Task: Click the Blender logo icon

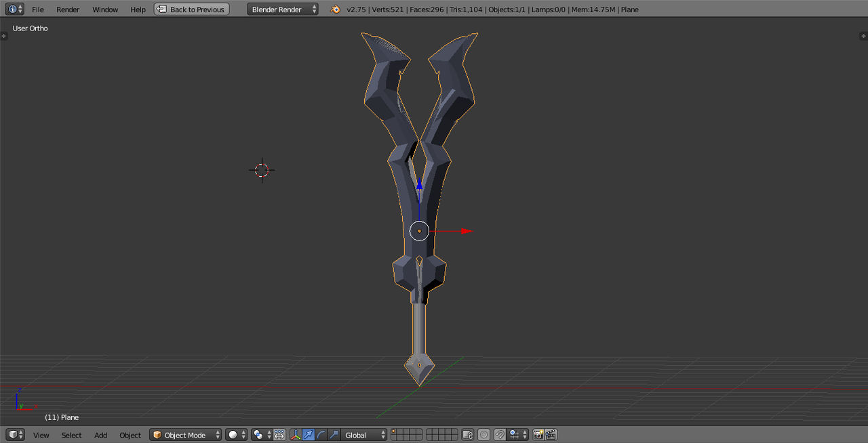Action: click(335, 9)
